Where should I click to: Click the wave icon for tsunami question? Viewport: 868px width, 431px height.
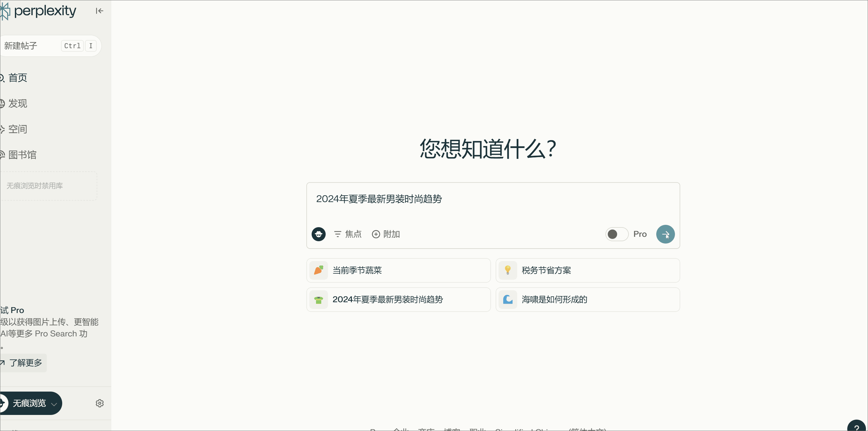(508, 299)
